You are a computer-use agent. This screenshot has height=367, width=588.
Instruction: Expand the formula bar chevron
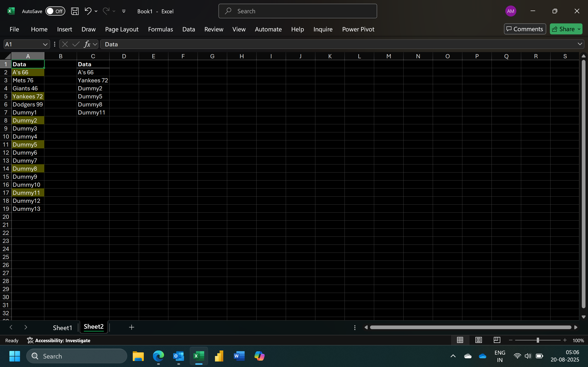[x=580, y=44]
